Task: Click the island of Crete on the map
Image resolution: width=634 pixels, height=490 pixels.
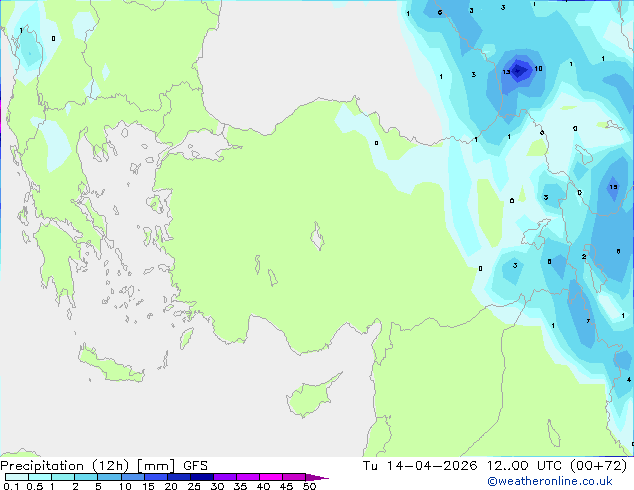Action: tap(111, 364)
